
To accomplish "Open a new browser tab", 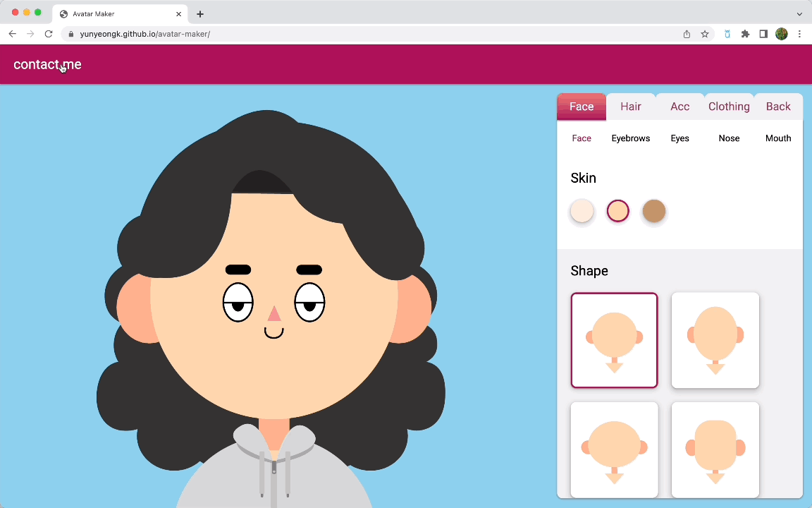I will pos(200,14).
